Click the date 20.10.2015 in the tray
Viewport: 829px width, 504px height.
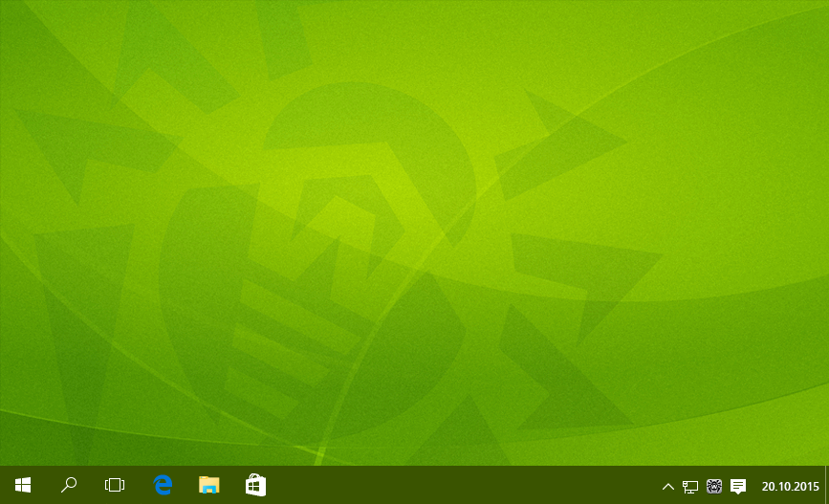(790, 487)
